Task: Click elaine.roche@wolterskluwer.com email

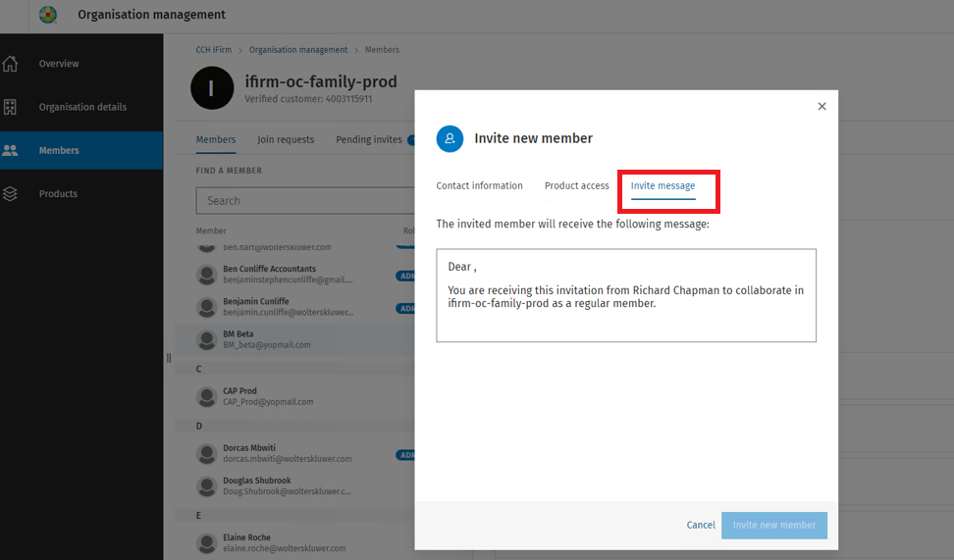Action: 284,548
